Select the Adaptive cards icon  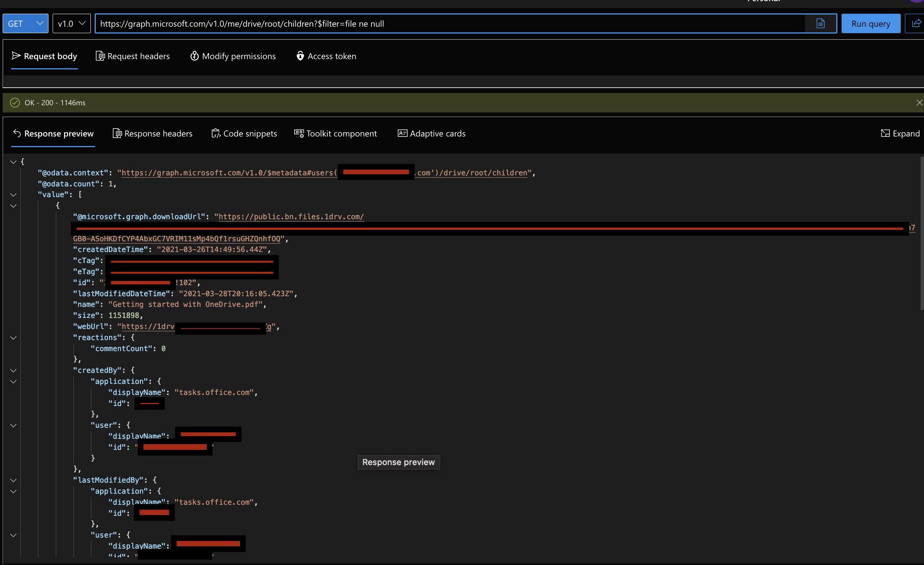pyautogui.click(x=402, y=133)
